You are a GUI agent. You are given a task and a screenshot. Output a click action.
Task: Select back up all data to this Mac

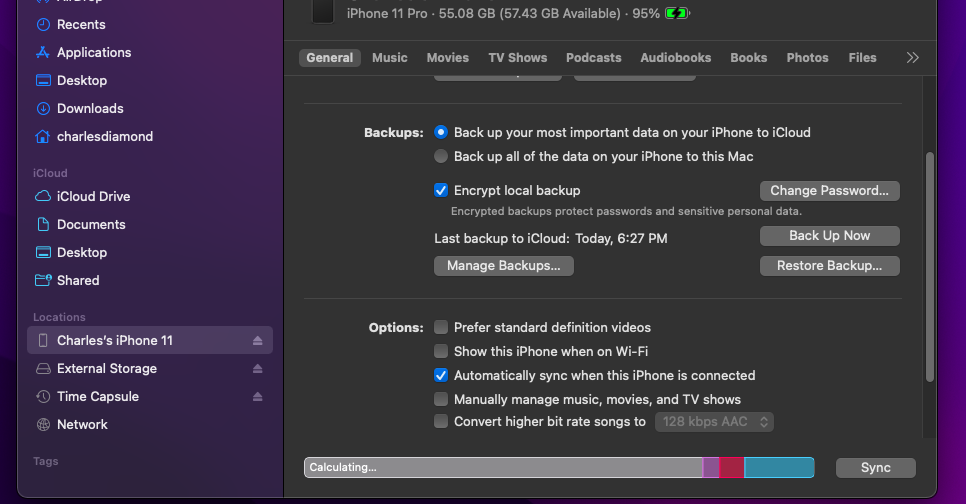point(441,157)
